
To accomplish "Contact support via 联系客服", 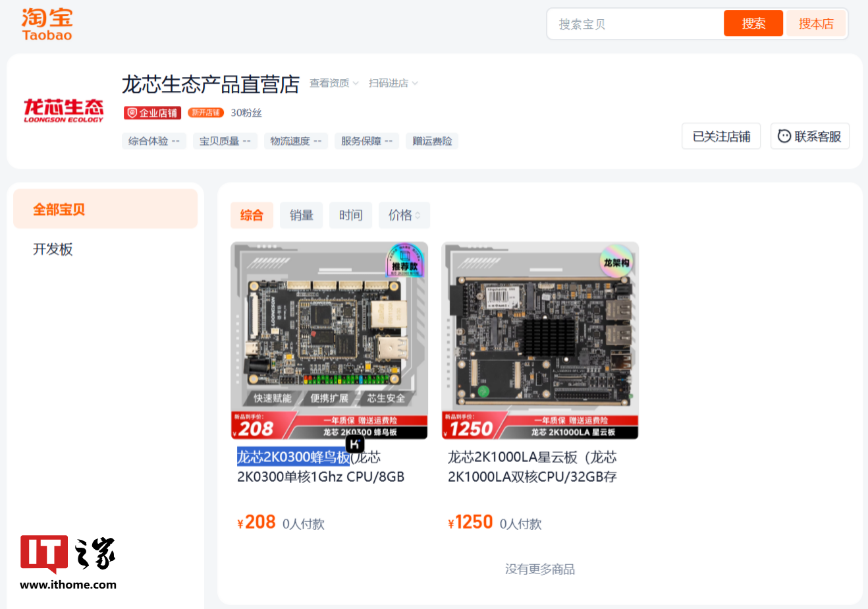I will 810,136.
